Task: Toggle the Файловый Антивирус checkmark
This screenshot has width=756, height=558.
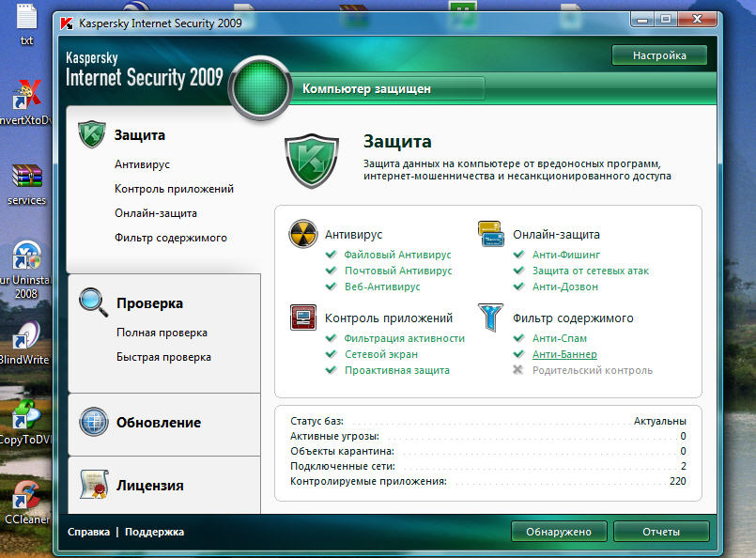Action: [x=332, y=255]
